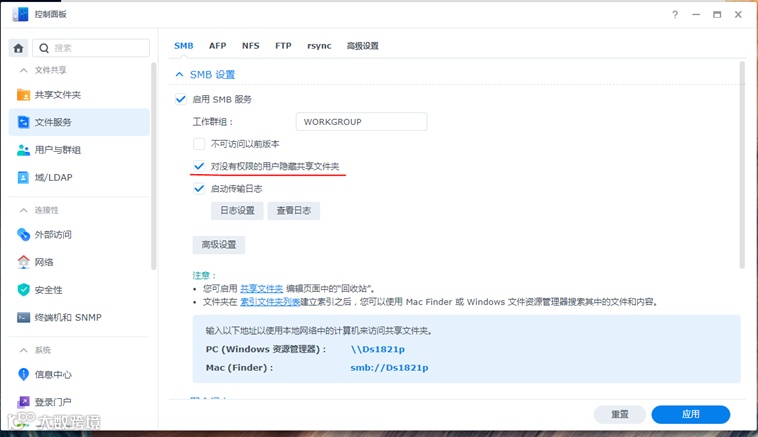Click the 日志设置 button
Image resolution: width=758 pixels, height=437 pixels.
[237, 210]
